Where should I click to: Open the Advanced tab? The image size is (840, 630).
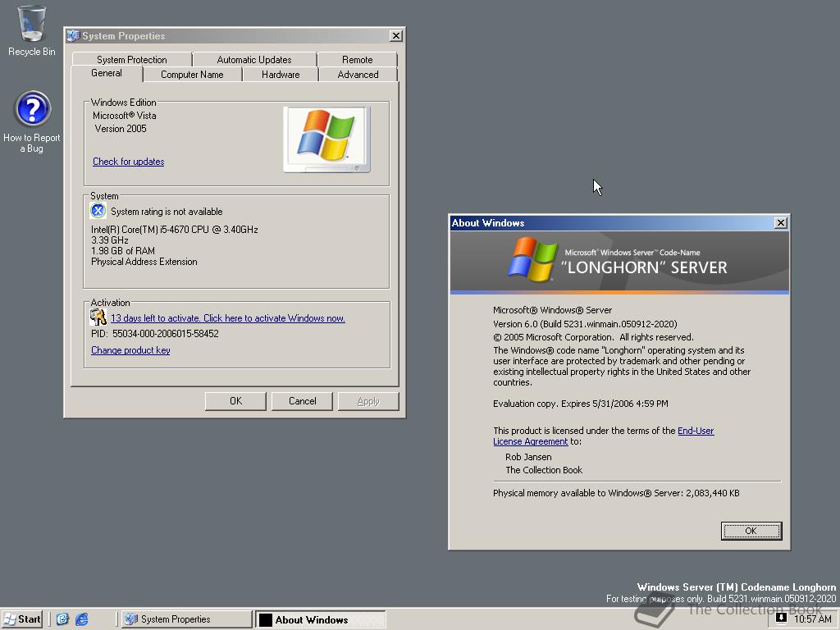tap(358, 75)
